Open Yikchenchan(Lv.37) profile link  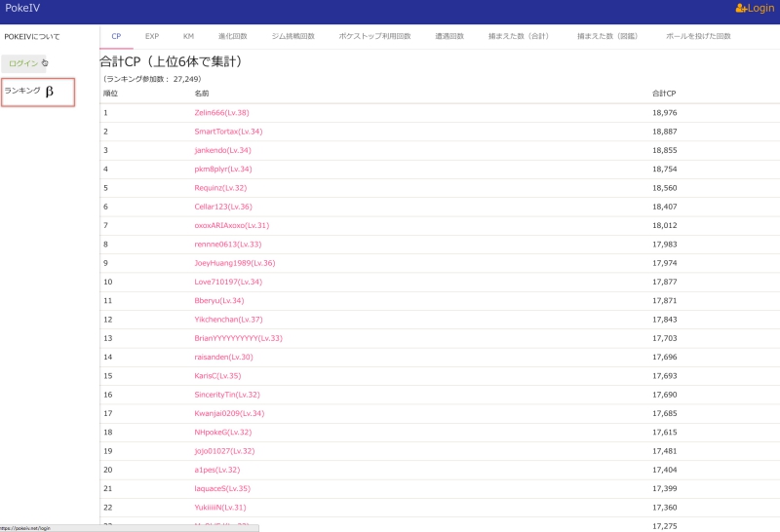click(228, 320)
